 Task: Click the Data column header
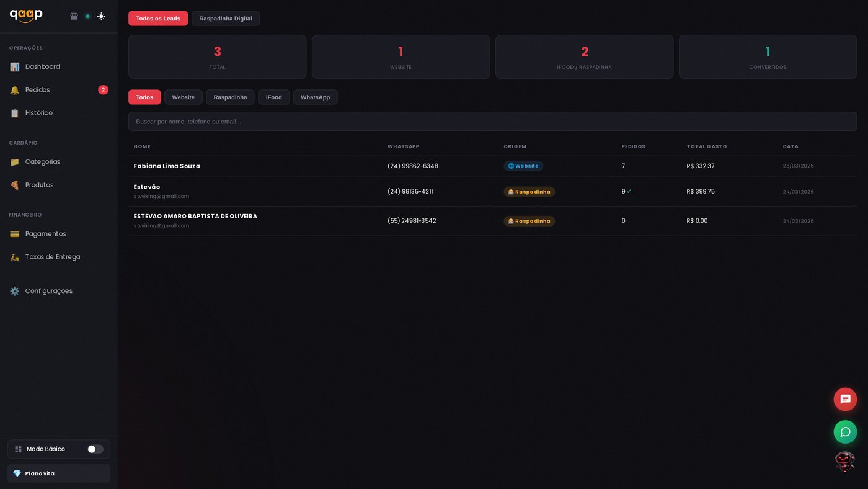pyautogui.click(x=790, y=146)
